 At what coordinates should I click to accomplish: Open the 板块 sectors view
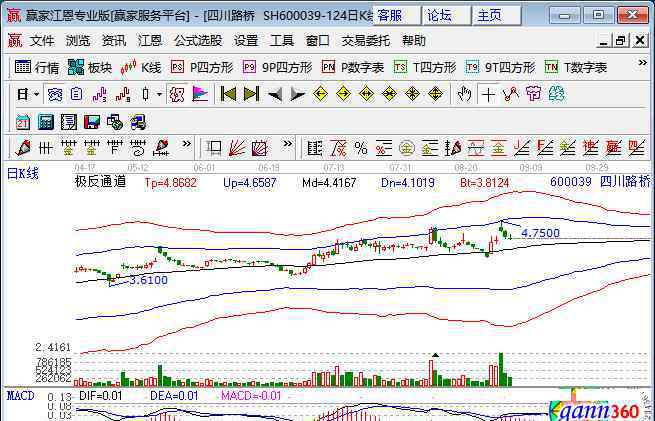coord(90,67)
